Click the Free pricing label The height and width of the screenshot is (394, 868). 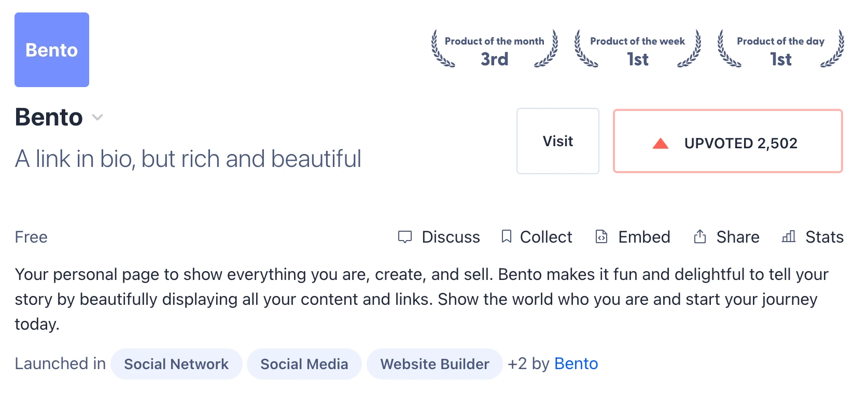31,237
